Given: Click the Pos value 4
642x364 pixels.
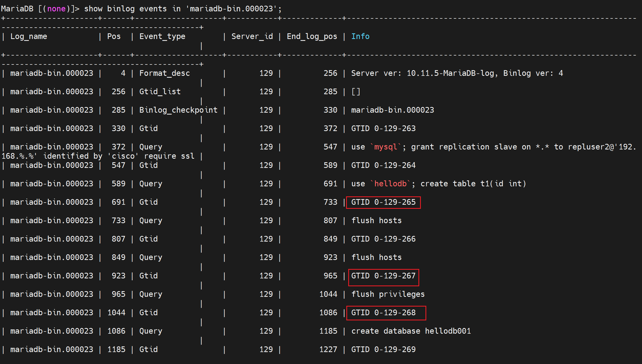Looking at the screenshot, I should point(123,73).
